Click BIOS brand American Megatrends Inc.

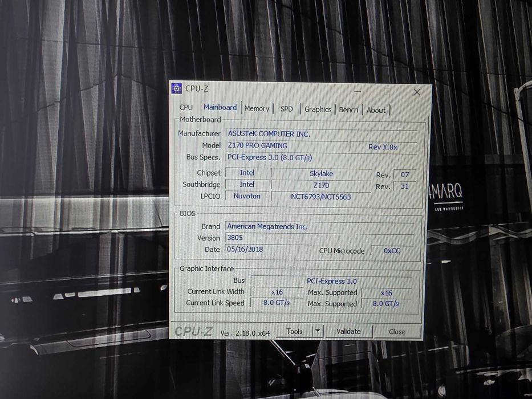point(320,227)
